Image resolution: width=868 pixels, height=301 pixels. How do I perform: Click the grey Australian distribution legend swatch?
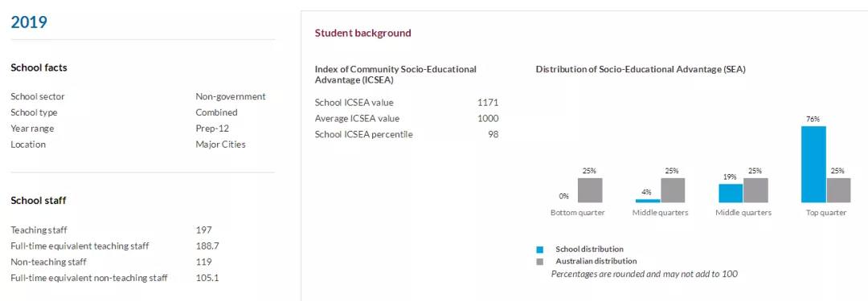click(540, 261)
